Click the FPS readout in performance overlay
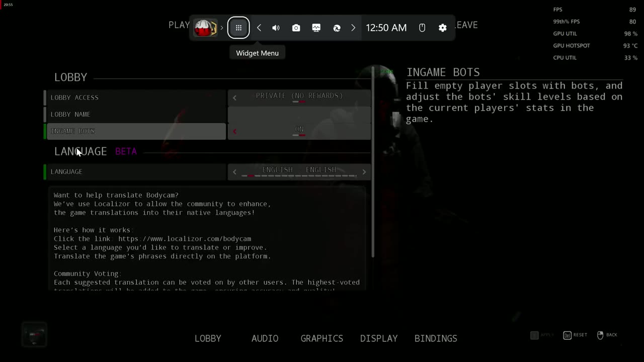The height and width of the screenshot is (362, 644). [594, 10]
